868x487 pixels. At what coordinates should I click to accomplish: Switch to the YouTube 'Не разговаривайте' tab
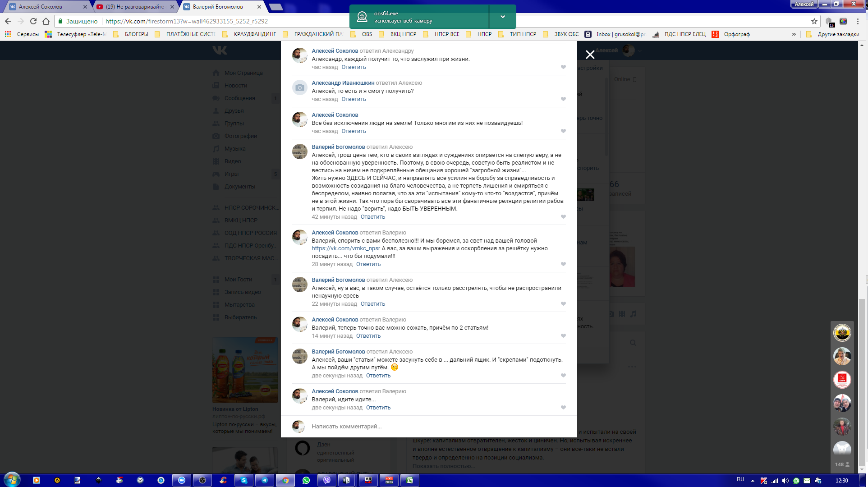[x=134, y=7]
